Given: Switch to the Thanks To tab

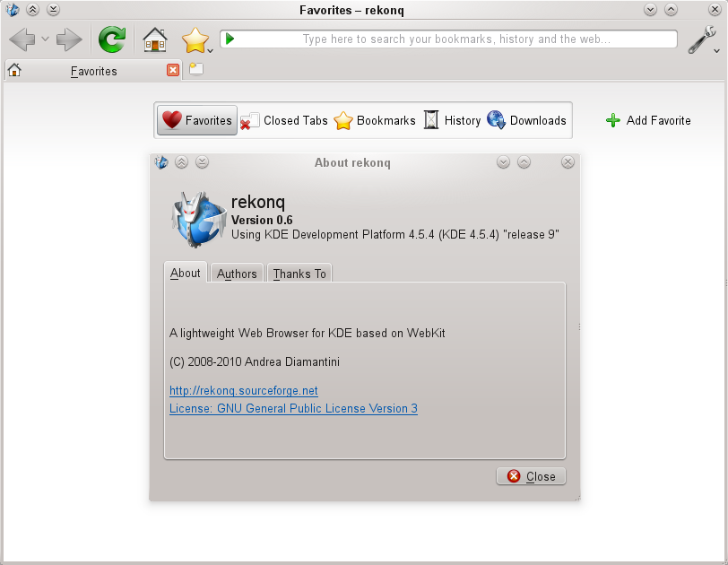Looking at the screenshot, I should tap(299, 274).
